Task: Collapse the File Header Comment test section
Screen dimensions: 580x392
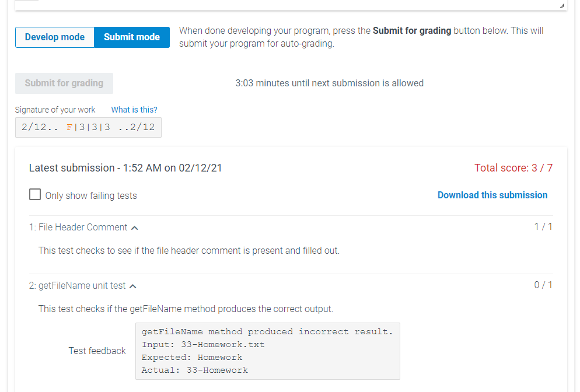Action: (x=134, y=228)
